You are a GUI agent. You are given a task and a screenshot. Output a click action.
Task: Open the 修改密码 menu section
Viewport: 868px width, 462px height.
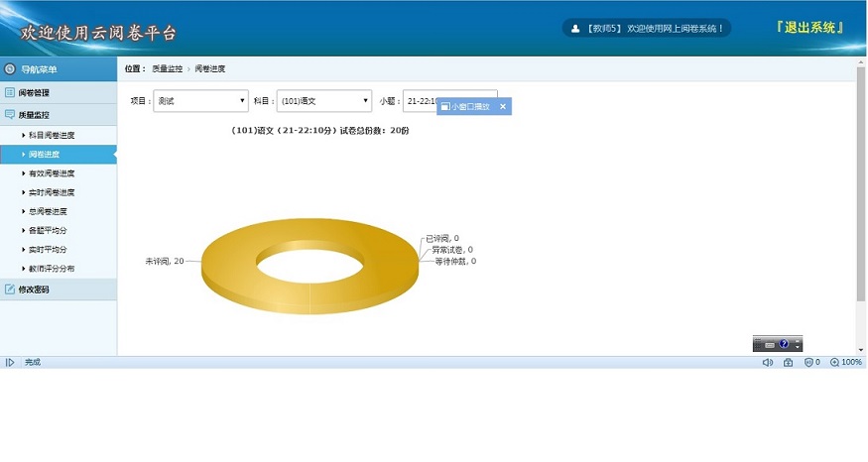point(59,289)
